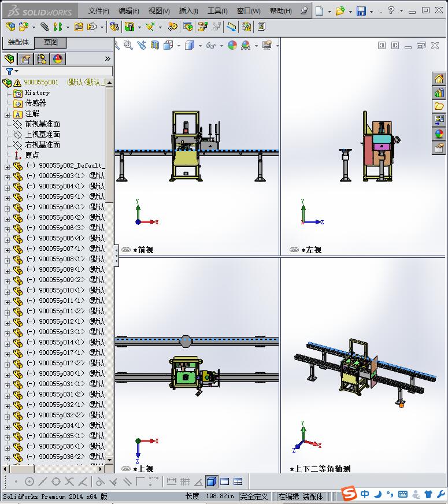Expand the 900055p006<2> component node
This screenshot has width=448, height=504.
coord(7,219)
